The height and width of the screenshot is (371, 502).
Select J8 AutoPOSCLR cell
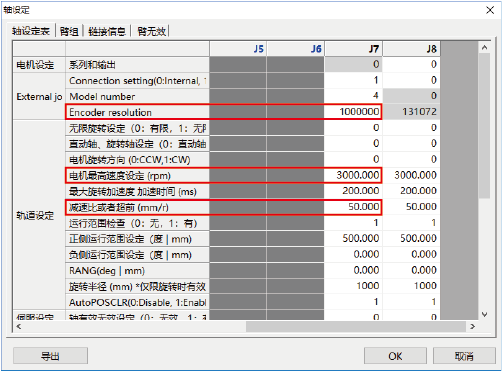point(411,302)
